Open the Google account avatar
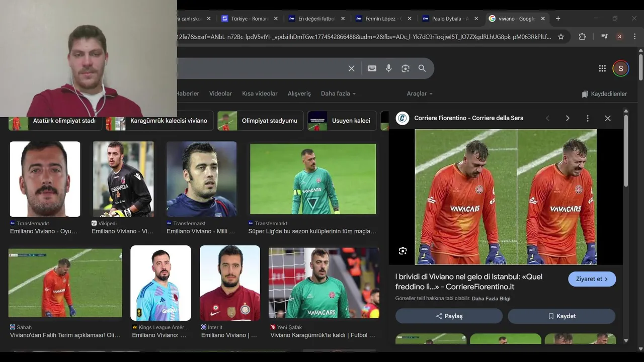 (x=621, y=68)
